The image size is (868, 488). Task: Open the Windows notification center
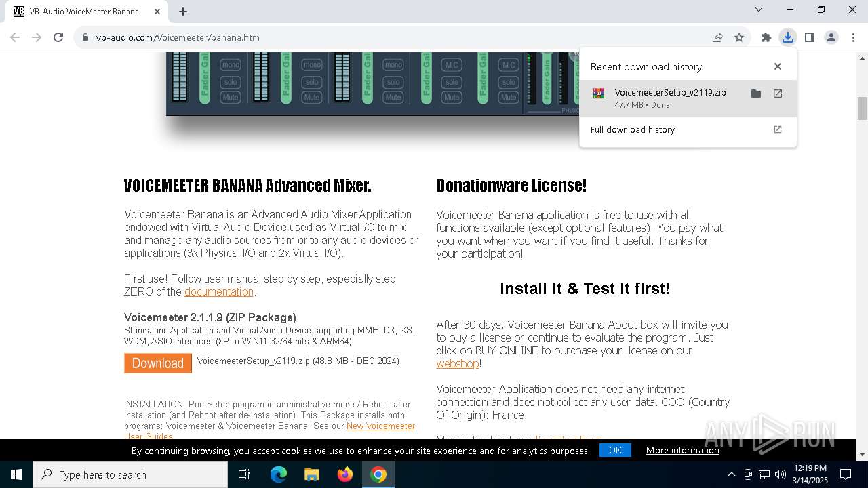pos(846,474)
